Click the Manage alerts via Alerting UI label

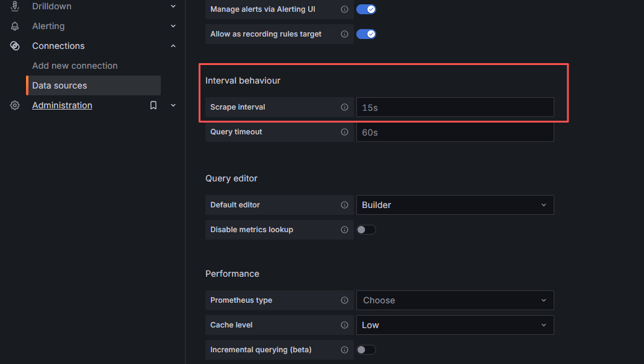click(263, 9)
